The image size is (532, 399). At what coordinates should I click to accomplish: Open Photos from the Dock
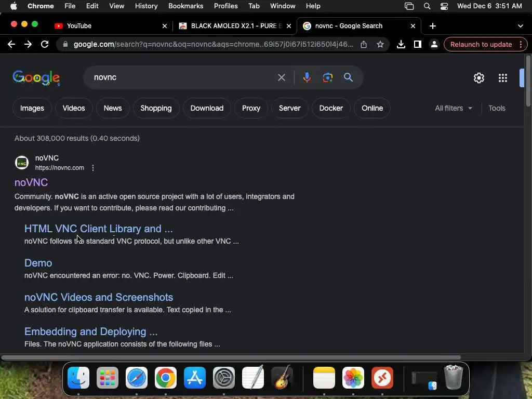pyautogui.click(x=353, y=377)
